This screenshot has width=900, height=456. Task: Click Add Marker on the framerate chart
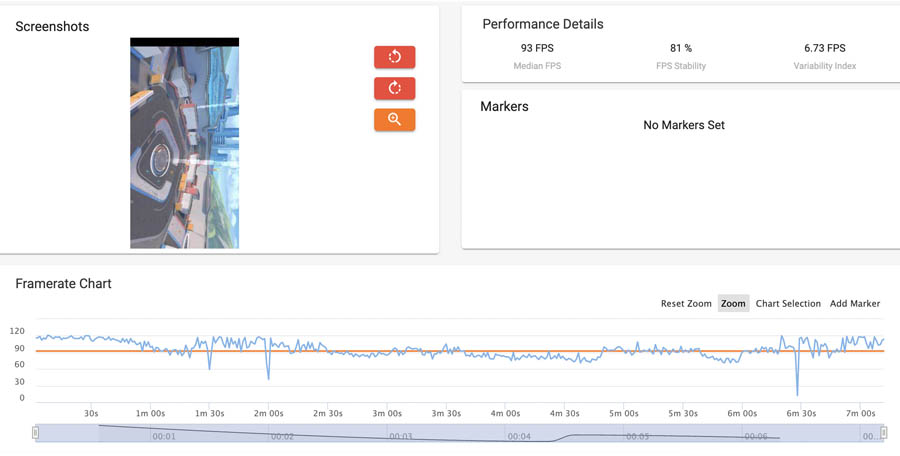click(x=855, y=304)
